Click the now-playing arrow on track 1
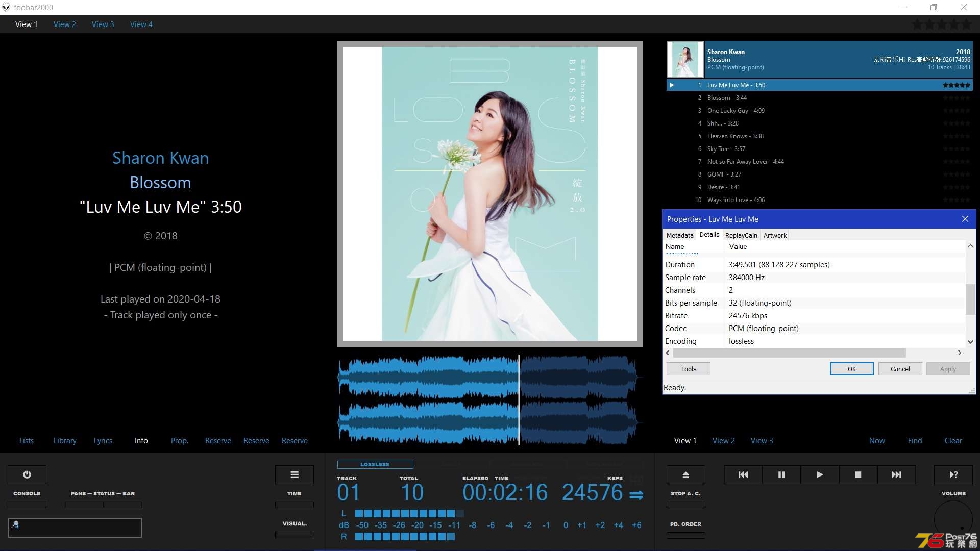980x551 pixels. coord(672,85)
